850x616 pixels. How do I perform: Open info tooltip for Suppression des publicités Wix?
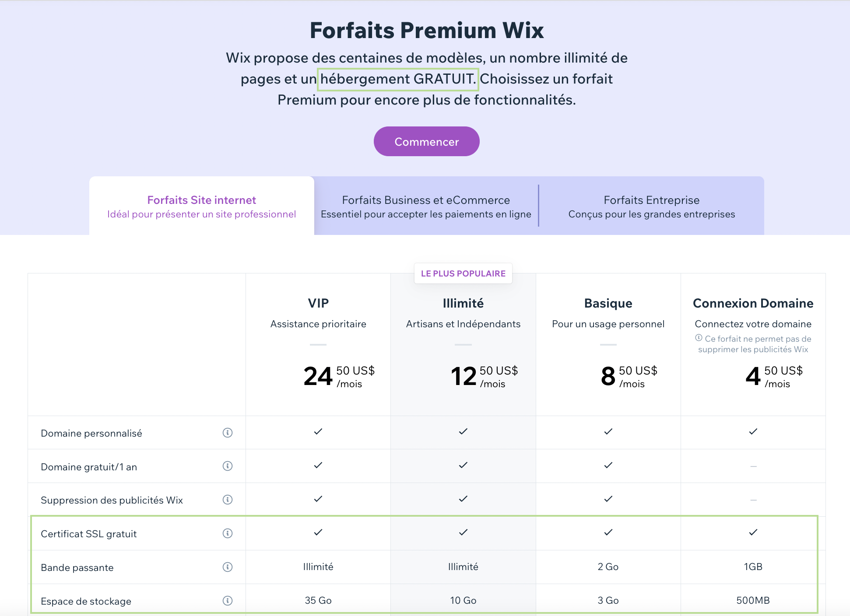pos(227,500)
